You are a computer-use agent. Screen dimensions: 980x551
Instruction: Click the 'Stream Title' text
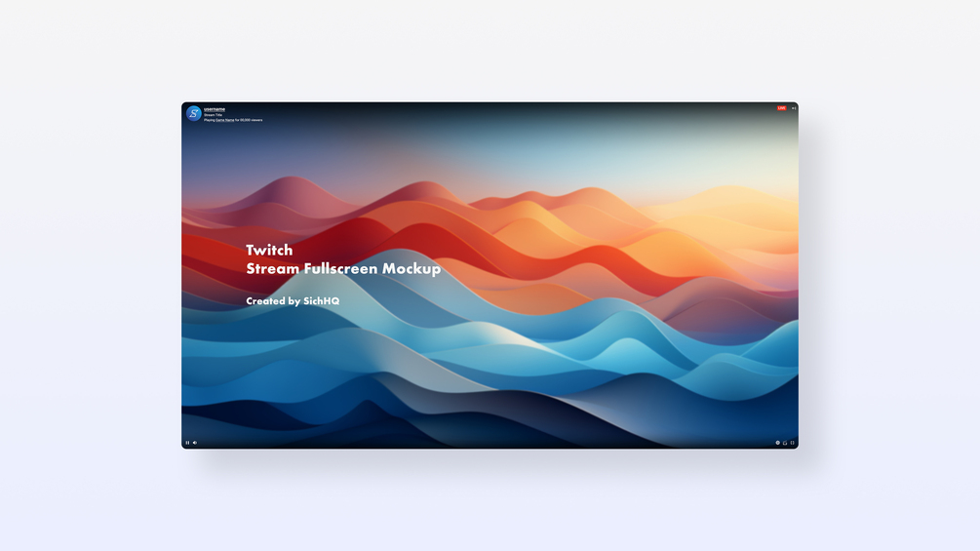(x=214, y=115)
